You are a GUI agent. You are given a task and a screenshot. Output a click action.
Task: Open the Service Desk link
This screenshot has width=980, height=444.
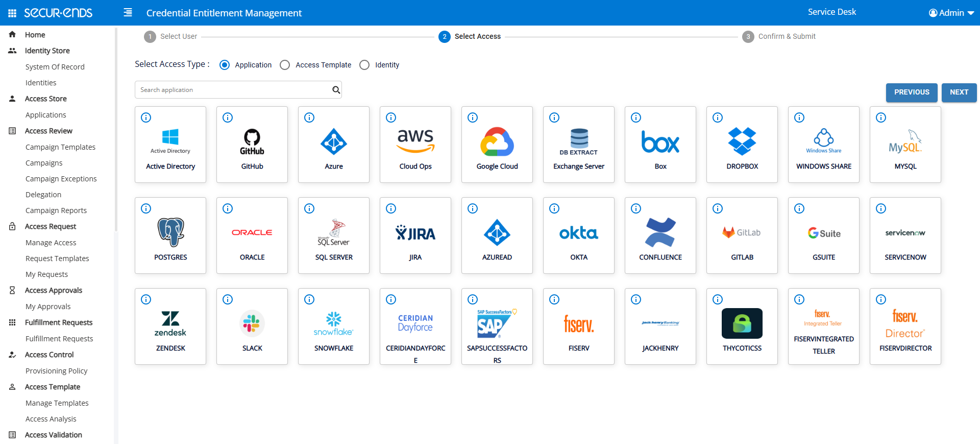[832, 12]
